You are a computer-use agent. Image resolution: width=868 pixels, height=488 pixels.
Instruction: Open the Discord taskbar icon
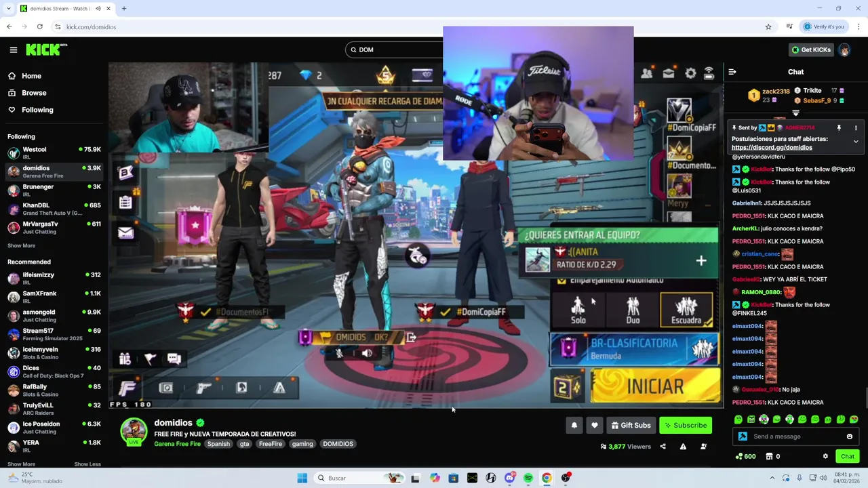click(x=509, y=478)
